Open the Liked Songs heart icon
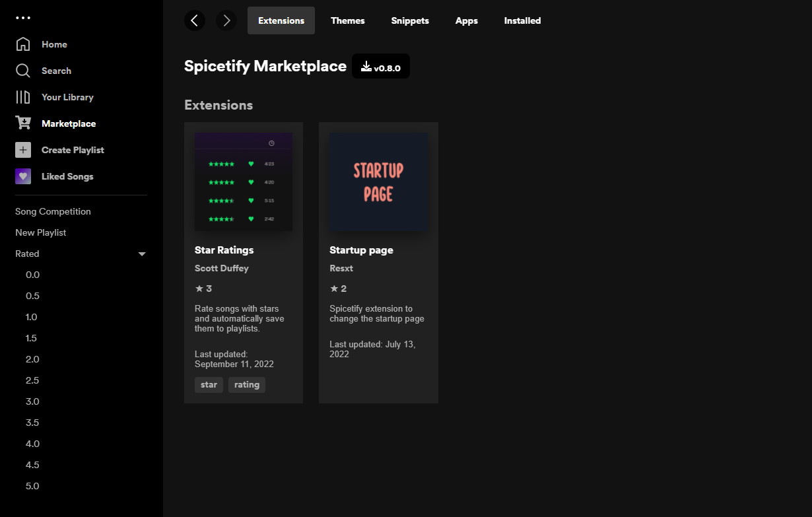The width and height of the screenshot is (812, 517). pyautogui.click(x=23, y=176)
